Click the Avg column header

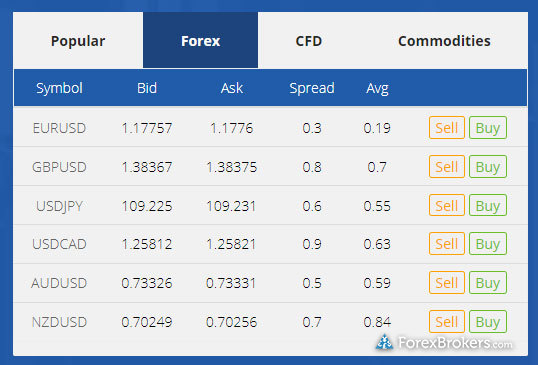point(377,88)
